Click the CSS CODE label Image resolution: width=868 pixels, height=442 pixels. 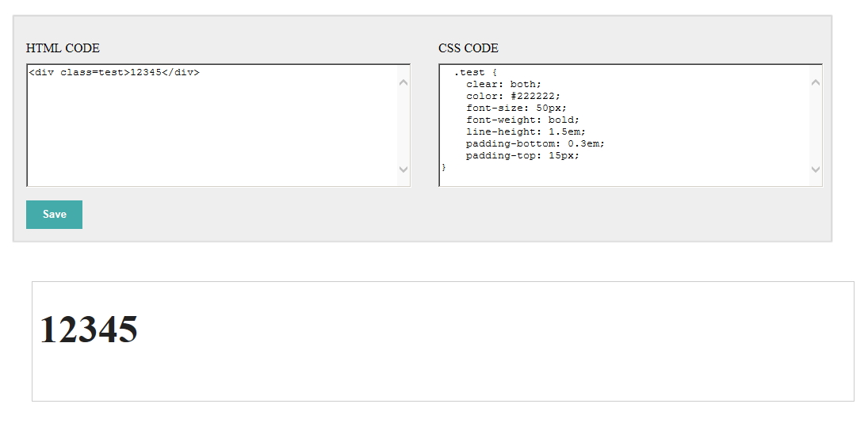tap(468, 48)
